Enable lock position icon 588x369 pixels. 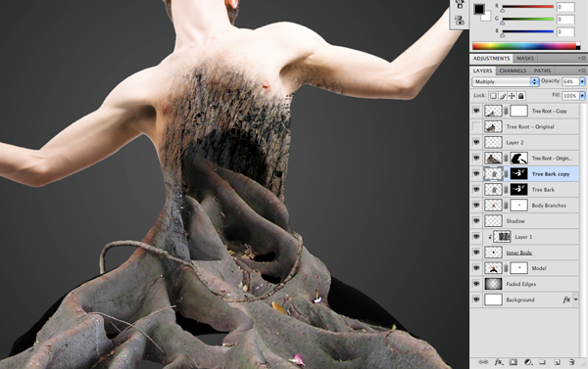(512, 96)
